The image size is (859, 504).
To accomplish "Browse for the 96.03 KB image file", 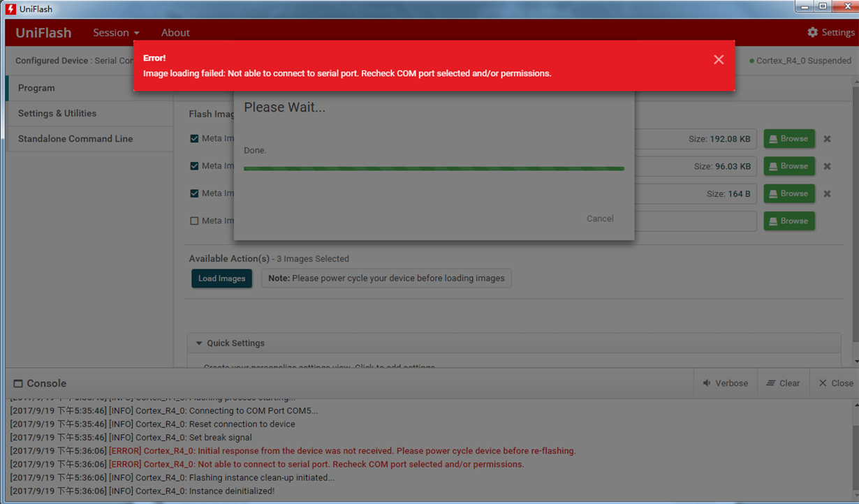I will click(x=789, y=166).
